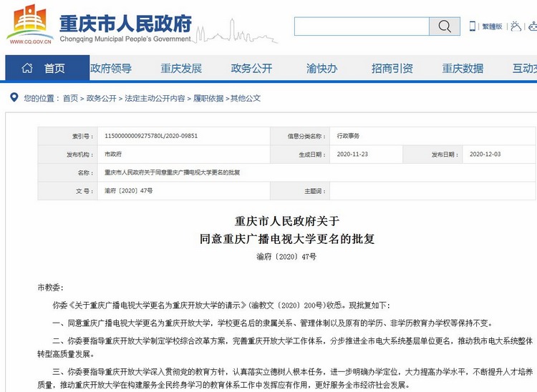The width and height of the screenshot is (537, 392).
Task: Open the 渝快办 menu
Action: pos(322,69)
